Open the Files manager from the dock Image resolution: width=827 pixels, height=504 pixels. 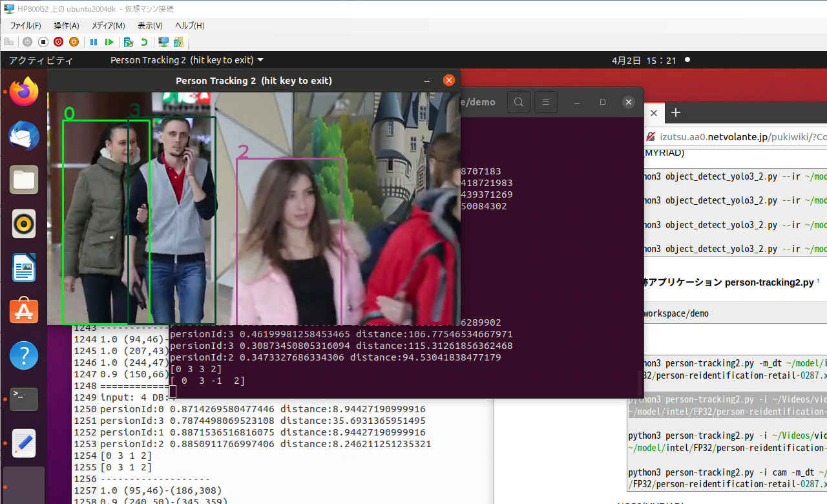click(x=24, y=180)
